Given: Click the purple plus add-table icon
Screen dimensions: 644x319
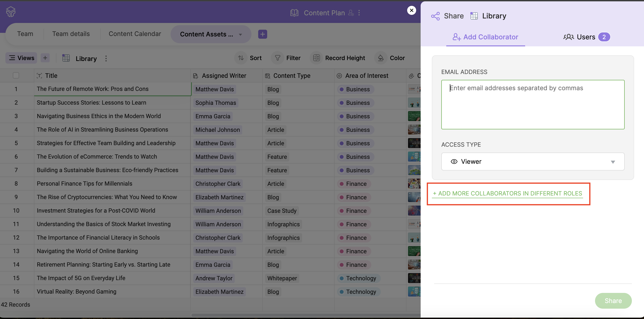Looking at the screenshot, I should click(x=262, y=34).
